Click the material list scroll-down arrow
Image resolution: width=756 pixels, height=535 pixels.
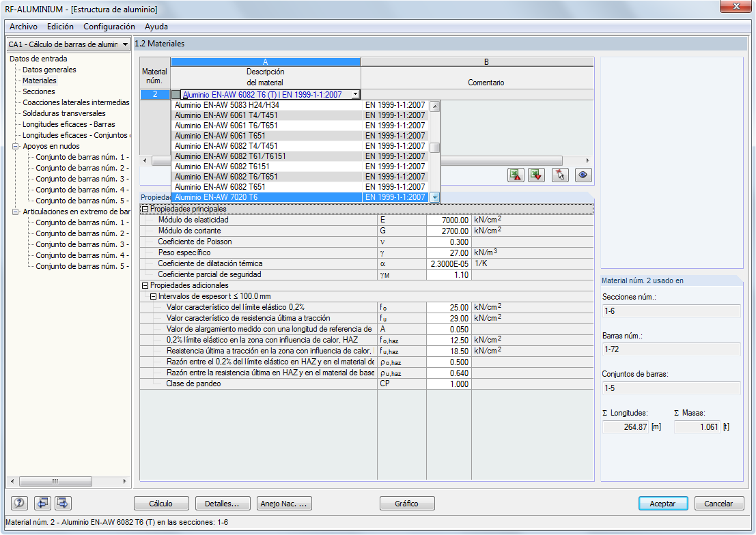pyautogui.click(x=435, y=197)
